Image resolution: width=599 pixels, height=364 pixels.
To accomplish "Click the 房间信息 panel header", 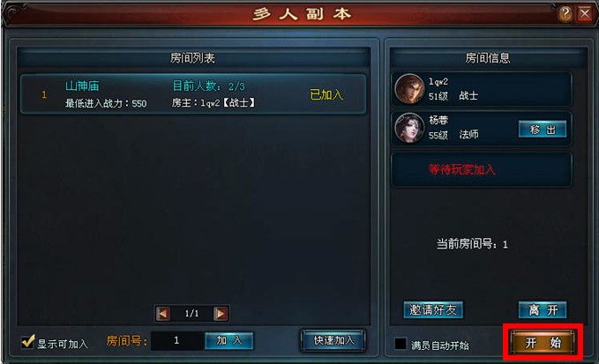I will (488, 57).
